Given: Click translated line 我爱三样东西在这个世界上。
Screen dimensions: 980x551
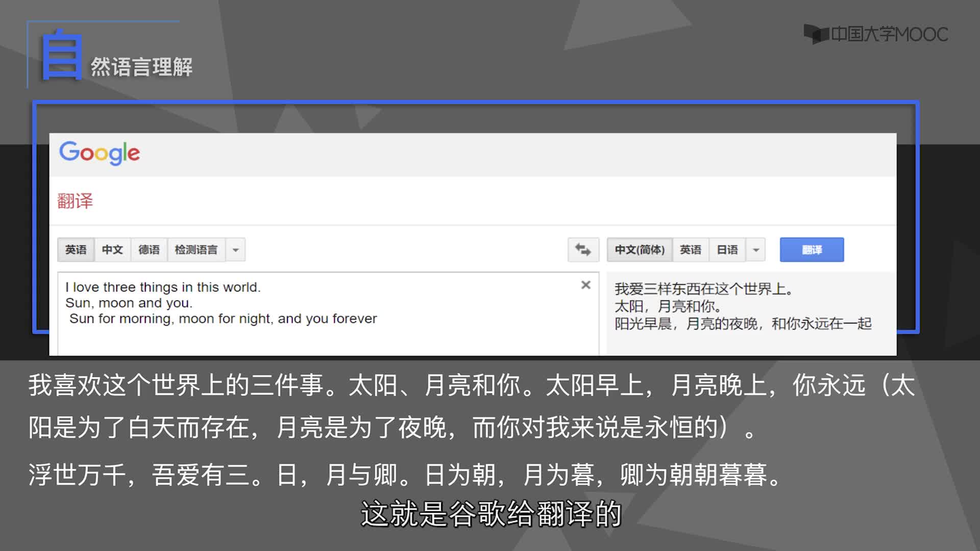Looking at the screenshot, I should (x=704, y=289).
